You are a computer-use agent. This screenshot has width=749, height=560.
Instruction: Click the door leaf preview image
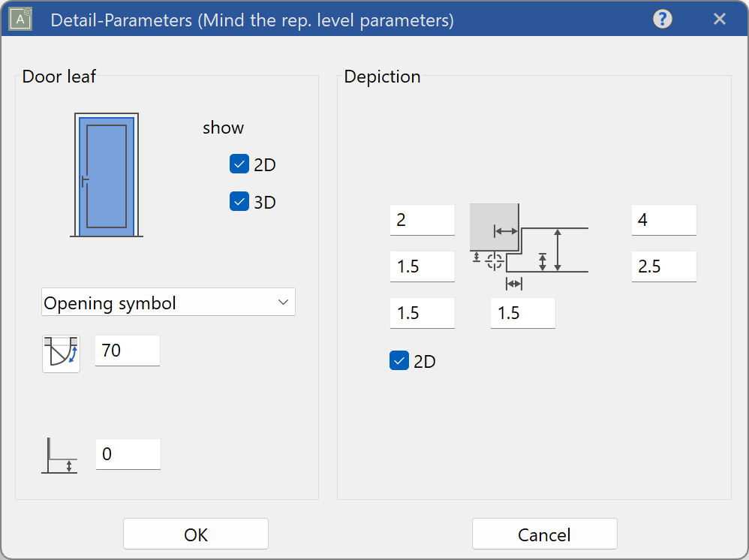107,175
